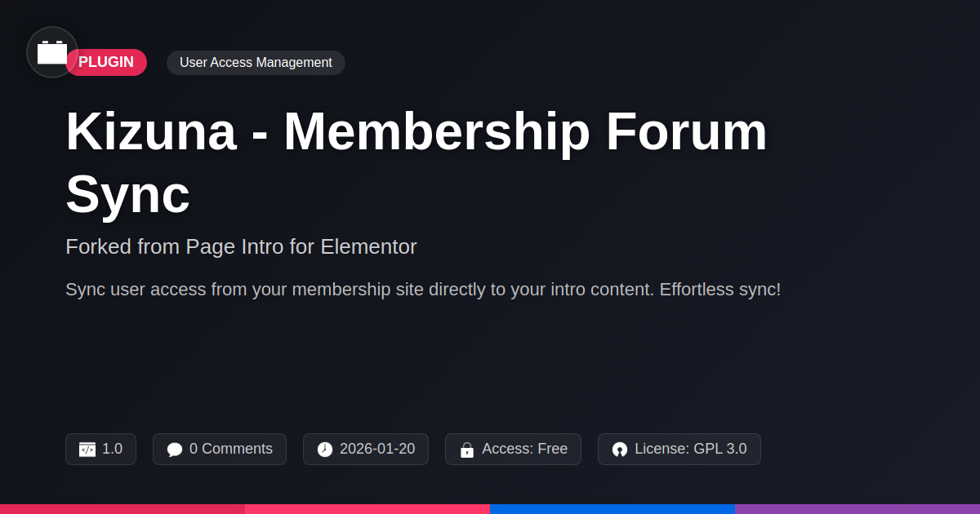Viewport: 980px width, 514px height.
Task: Click the Forked from Page Intro subtitle
Action: coord(241,246)
